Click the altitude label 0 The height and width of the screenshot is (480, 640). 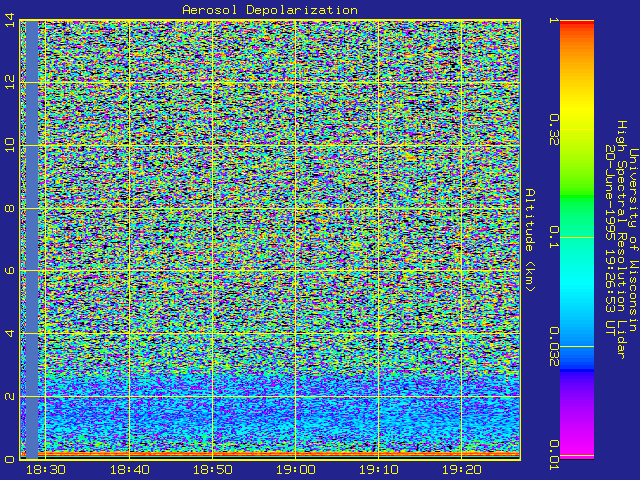(10, 459)
